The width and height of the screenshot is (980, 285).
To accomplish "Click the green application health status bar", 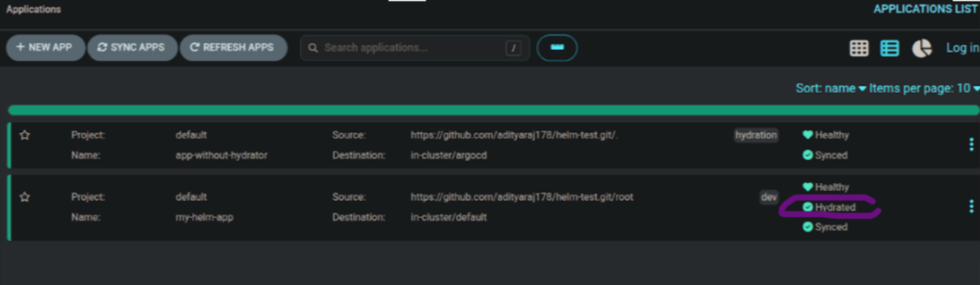I will (x=490, y=110).
